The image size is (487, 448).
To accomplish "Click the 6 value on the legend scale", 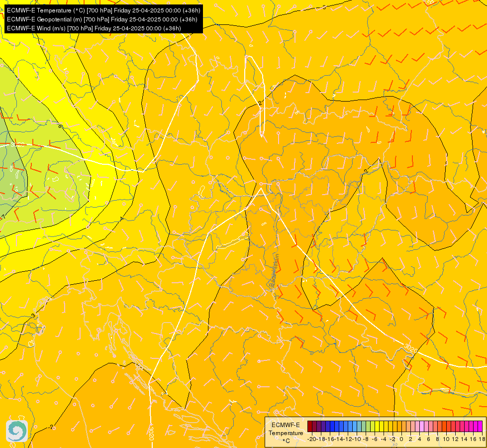I will coord(428,440).
